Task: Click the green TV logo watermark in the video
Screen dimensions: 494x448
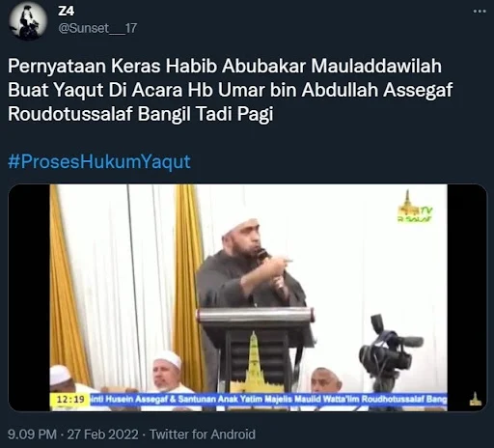Action: click(414, 208)
